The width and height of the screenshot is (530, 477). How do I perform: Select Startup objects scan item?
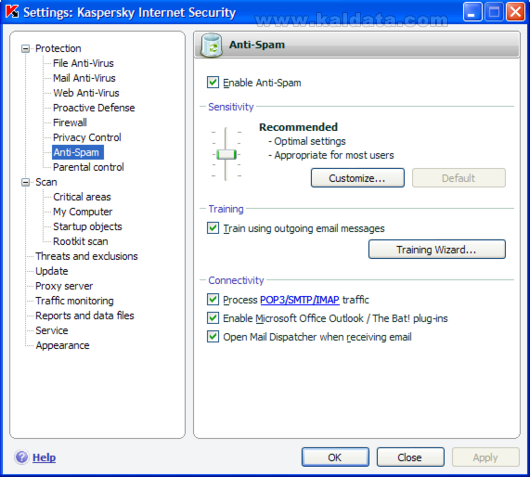click(x=88, y=226)
